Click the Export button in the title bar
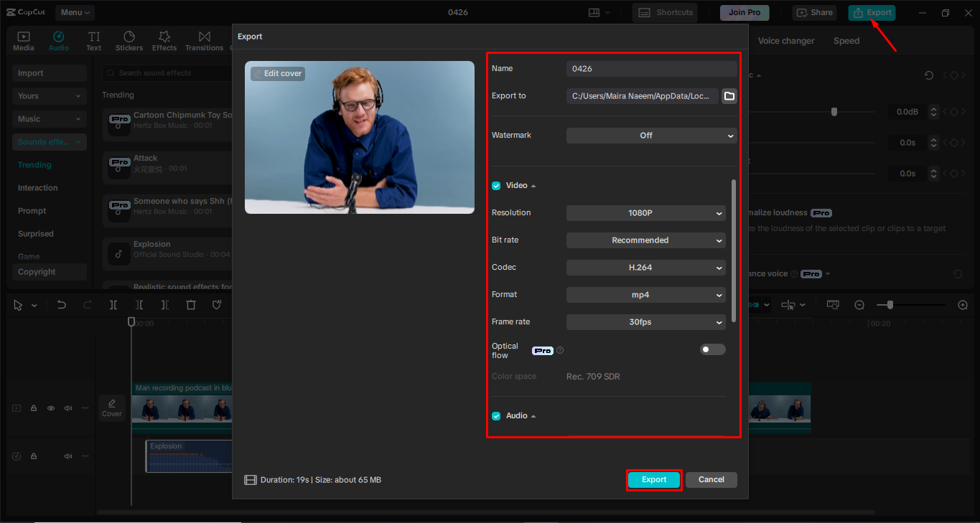This screenshot has height=523, width=980. click(x=872, y=12)
